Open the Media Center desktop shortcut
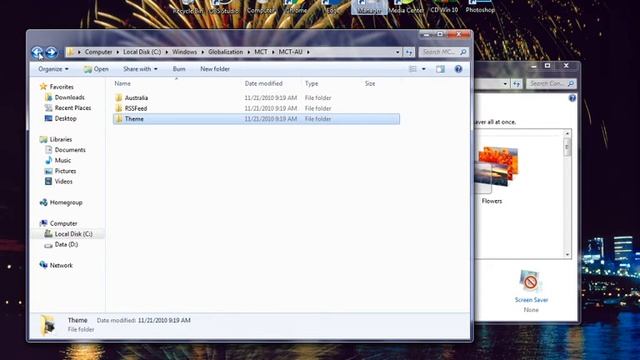This screenshot has height=360, width=640. (x=406, y=7)
